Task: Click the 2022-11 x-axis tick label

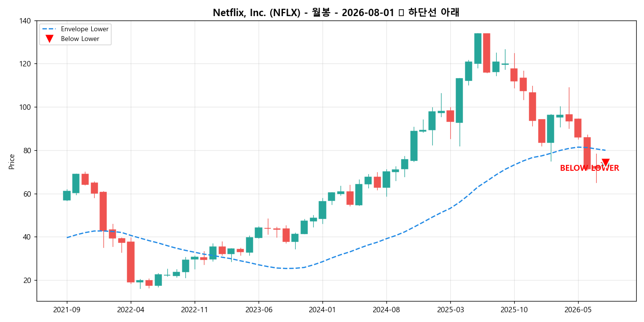Action: click(x=195, y=309)
